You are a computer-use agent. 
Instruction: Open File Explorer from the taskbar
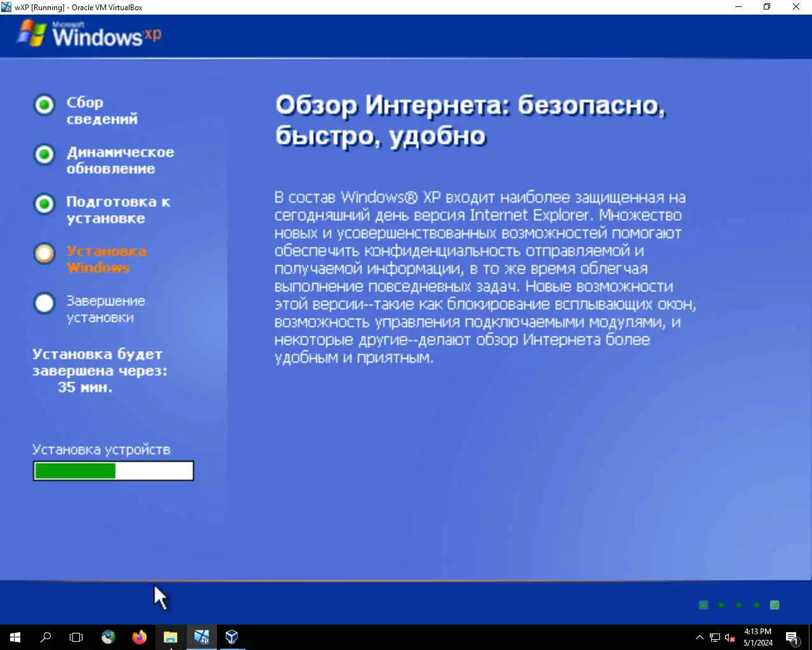tap(170, 637)
